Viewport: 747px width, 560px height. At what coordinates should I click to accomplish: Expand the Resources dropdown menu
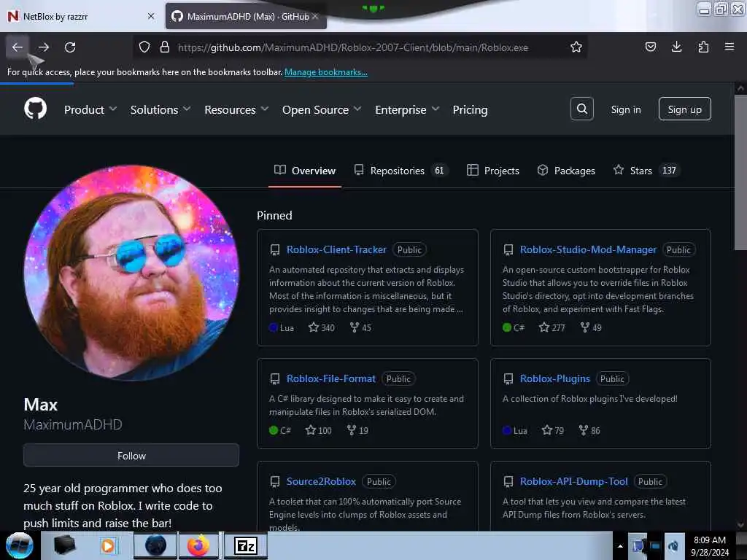pos(237,109)
